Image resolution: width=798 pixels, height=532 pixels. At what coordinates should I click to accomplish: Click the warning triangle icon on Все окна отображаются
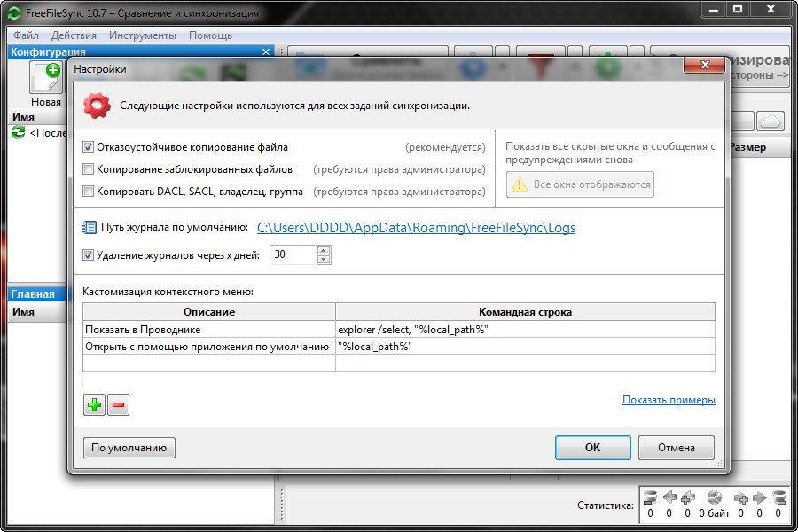click(519, 184)
